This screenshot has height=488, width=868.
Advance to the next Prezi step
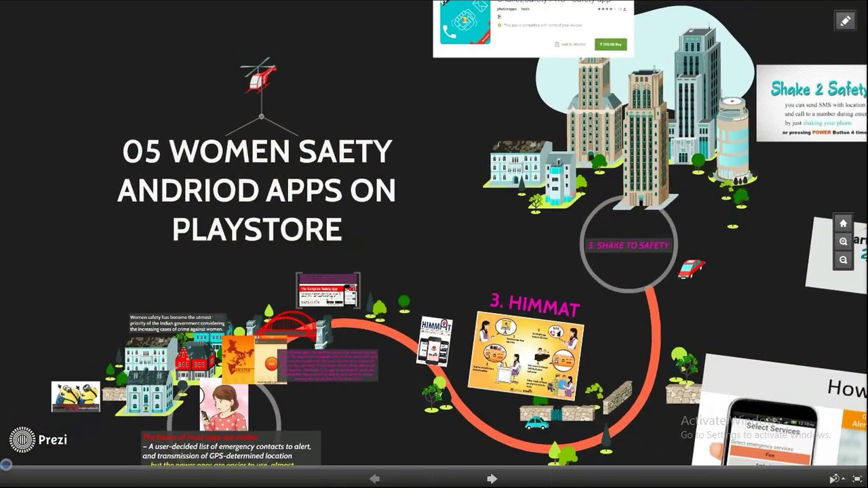pyautogui.click(x=492, y=479)
